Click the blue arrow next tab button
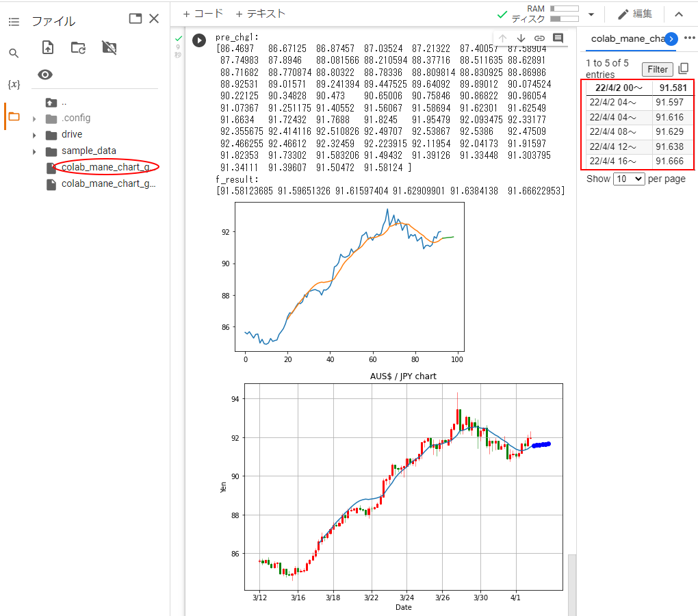698x616 pixels. coord(671,39)
